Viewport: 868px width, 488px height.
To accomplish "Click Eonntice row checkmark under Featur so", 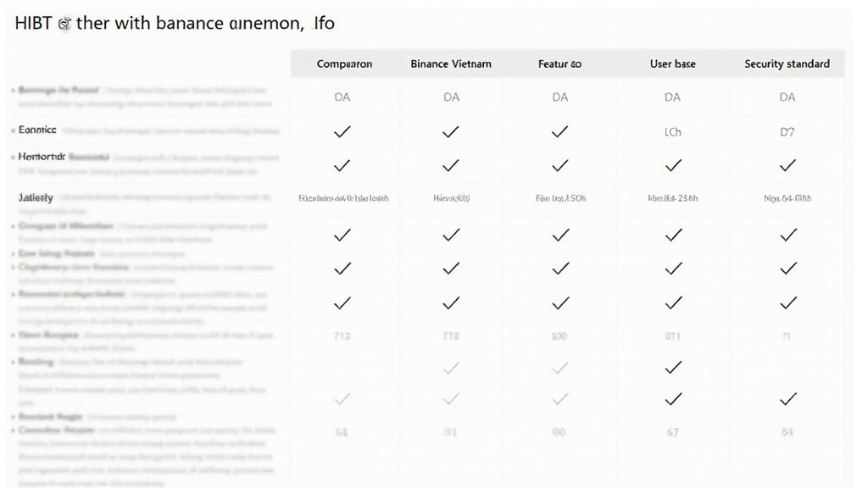I will (x=559, y=131).
